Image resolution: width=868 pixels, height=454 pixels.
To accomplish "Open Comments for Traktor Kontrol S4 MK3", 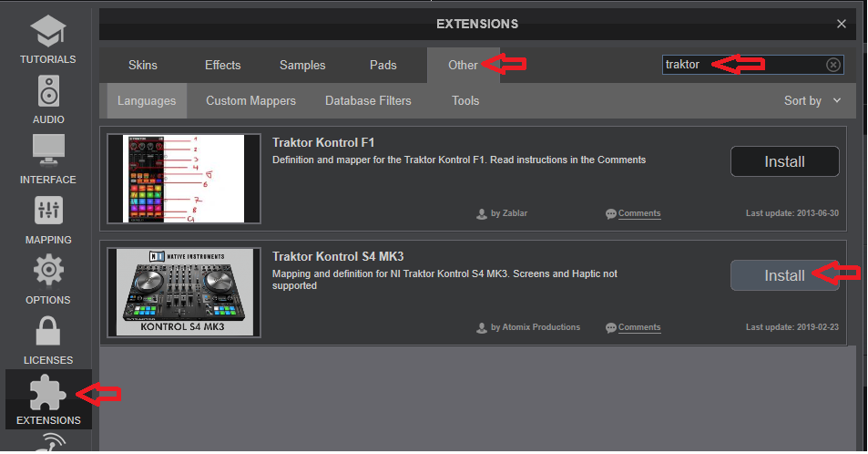I will [x=638, y=327].
